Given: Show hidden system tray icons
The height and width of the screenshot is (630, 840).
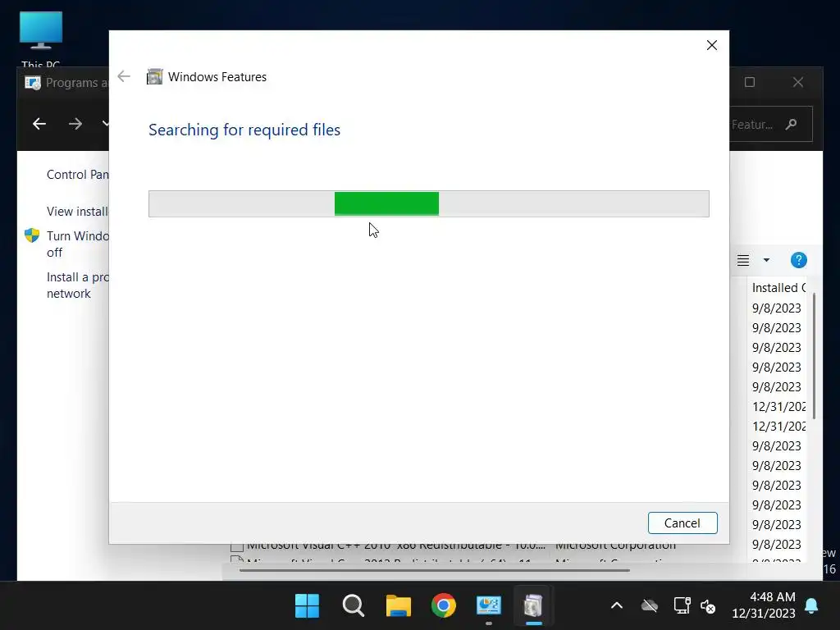Looking at the screenshot, I should click(x=617, y=606).
